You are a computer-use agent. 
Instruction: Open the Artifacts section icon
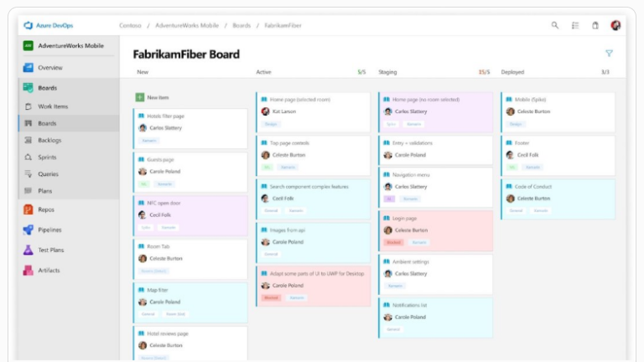28,270
